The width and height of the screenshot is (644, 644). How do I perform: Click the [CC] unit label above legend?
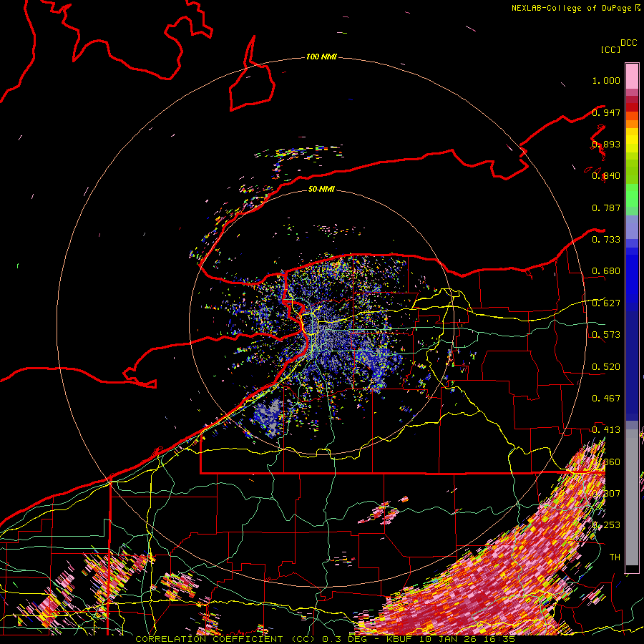coord(610,49)
